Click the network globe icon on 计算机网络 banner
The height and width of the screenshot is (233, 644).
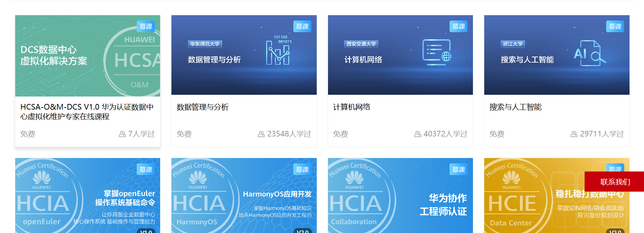pos(437,52)
